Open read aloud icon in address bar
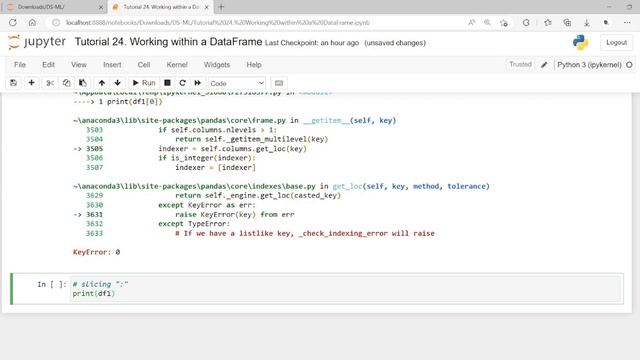This screenshot has height=360, width=640. click(x=471, y=23)
